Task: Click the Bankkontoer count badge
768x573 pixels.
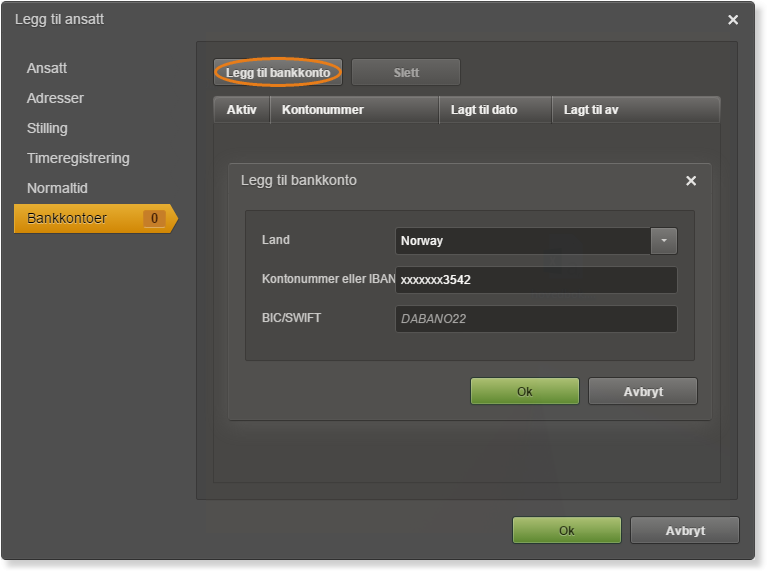Action: 154,218
